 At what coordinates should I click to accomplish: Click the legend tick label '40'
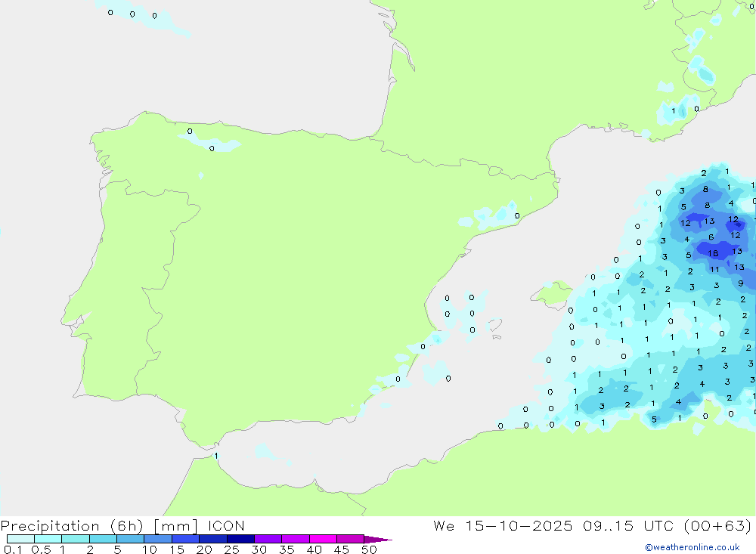314,549
